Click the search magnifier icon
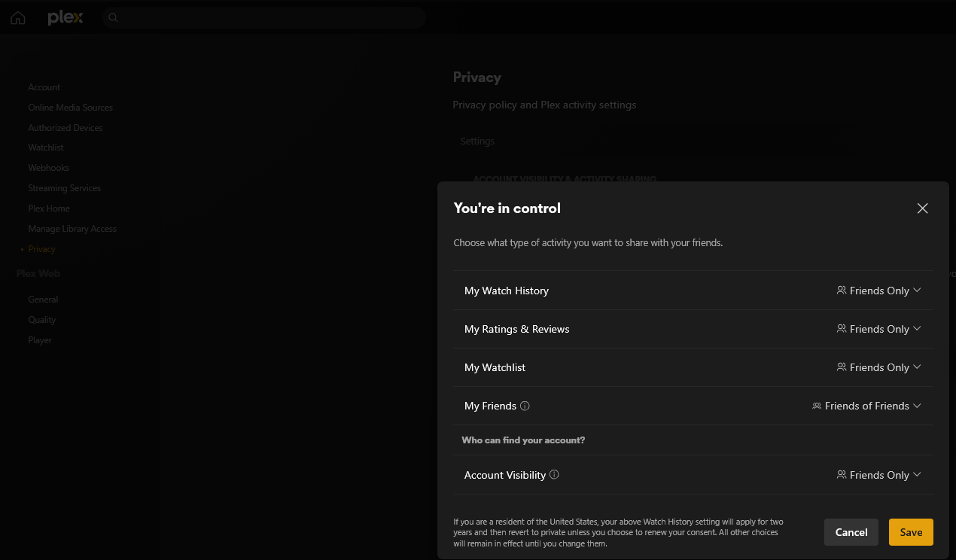This screenshot has height=560, width=956. (x=114, y=18)
